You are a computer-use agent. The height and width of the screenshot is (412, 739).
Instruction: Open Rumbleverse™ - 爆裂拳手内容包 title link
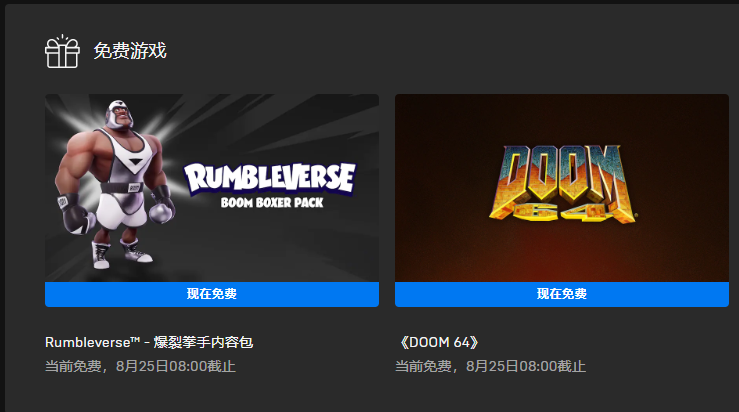[x=149, y=342]
